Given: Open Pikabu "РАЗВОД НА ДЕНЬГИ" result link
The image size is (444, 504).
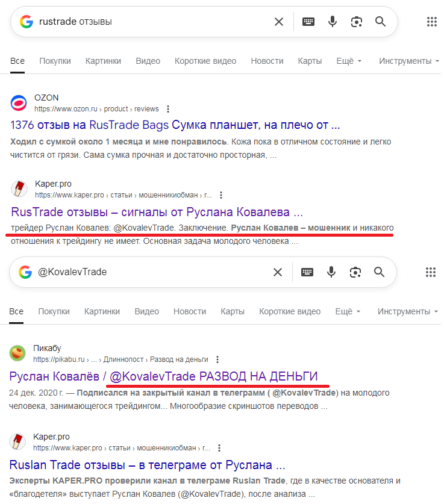Looking at the screenshot, I should click(163, 376).
